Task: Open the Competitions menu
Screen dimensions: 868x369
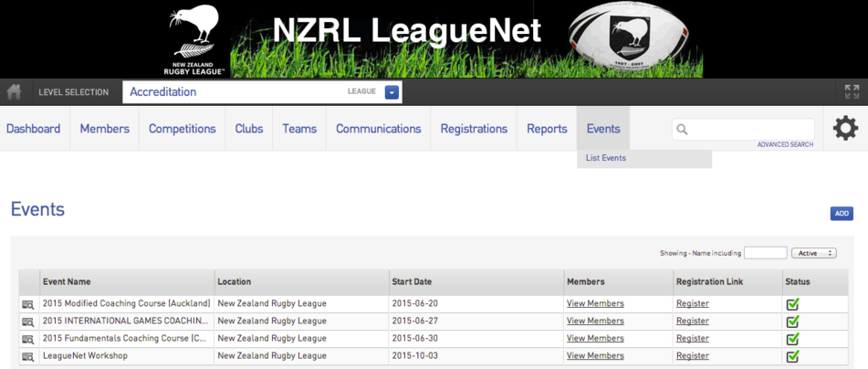Action: coord(183,129)
